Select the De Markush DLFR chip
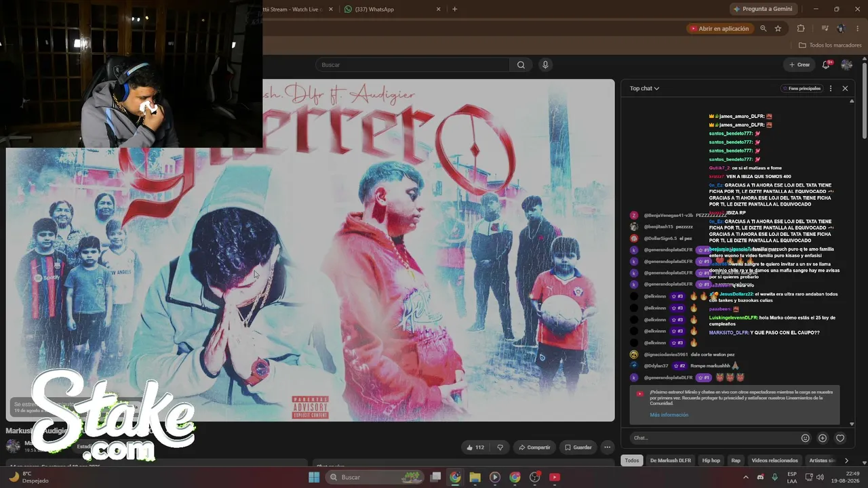 coord(671,461)
